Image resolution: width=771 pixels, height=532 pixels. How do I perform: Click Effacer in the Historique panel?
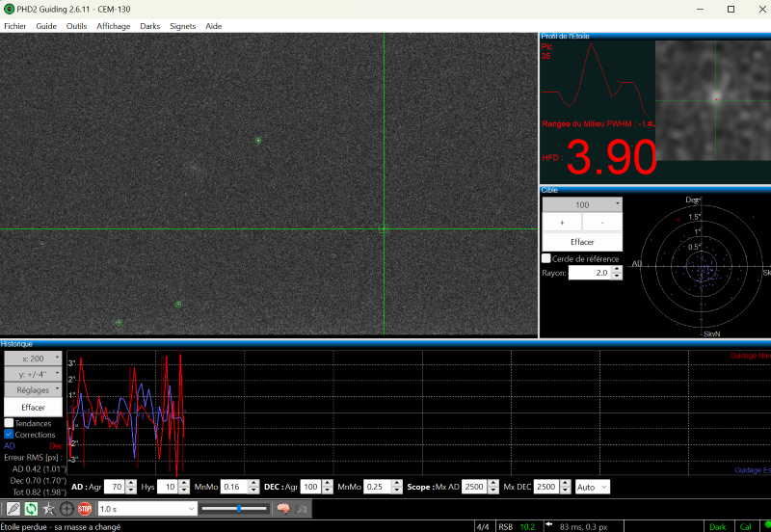(x=33, y=407)
